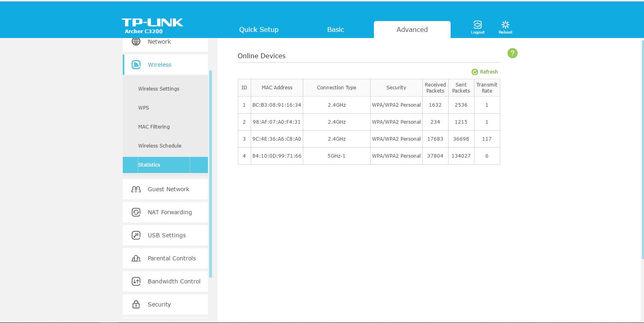This screenshot has height=323, width=644.
Task: Click the 5GHz-1 connection type cell
Action: [x=337, y=156]
